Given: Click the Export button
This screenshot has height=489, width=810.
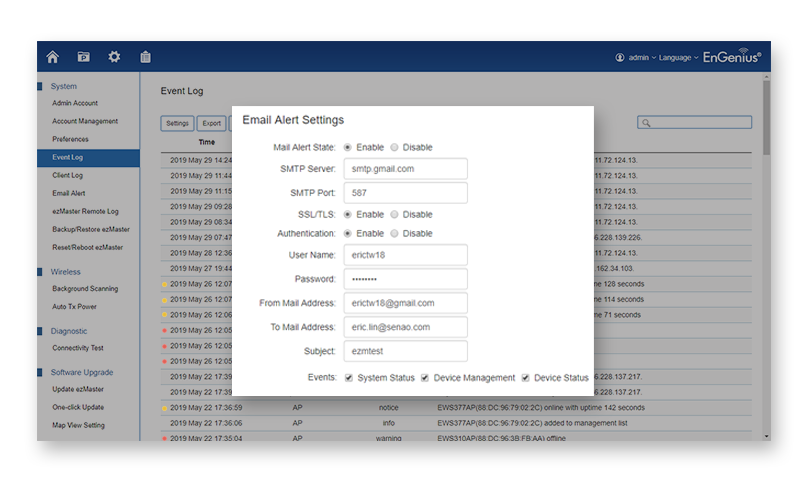Looking at the screenshot, I should 211,124.
